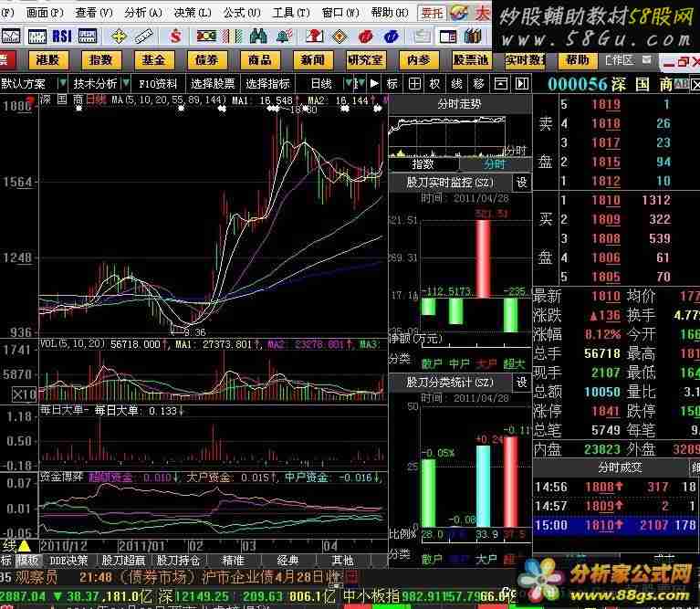700x609 pixels.
Task: Click the banknote money icon
Action: pos(206,36)
